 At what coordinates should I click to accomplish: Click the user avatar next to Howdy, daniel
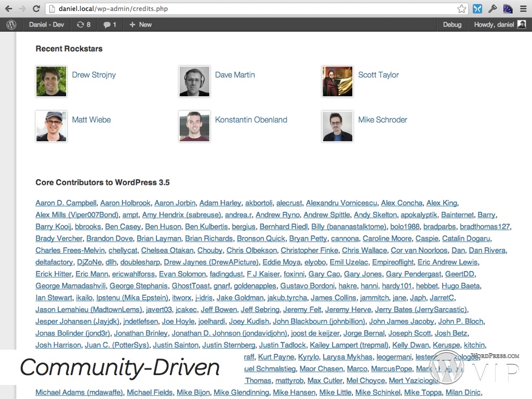522,24
